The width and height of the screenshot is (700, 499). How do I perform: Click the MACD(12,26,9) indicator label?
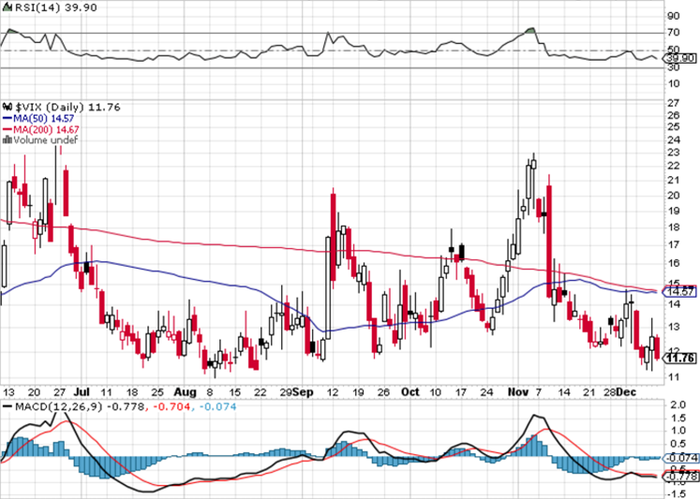pos(58,407)
